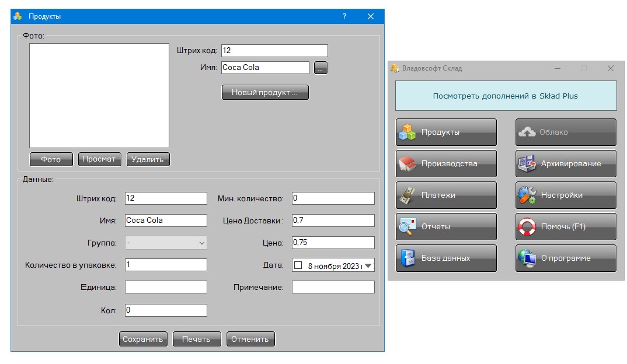Click the help question mark in Продукты title bar
Viewport: 627px width, 364px height.
tap(344, 16)
